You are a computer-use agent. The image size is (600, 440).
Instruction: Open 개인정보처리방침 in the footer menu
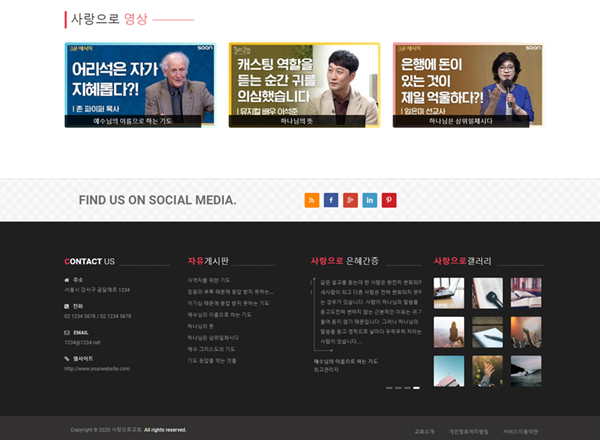pyautogui.click(x=468, y=430)
